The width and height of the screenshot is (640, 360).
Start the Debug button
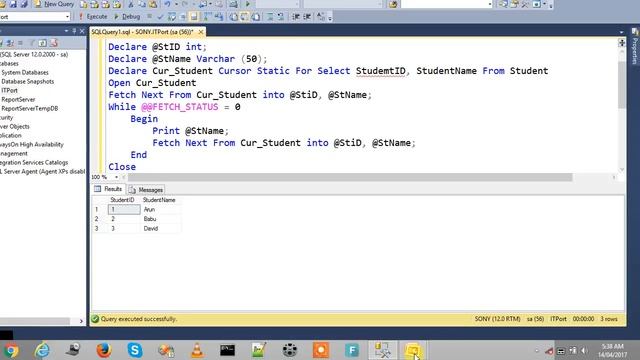[x=127, y=17]
